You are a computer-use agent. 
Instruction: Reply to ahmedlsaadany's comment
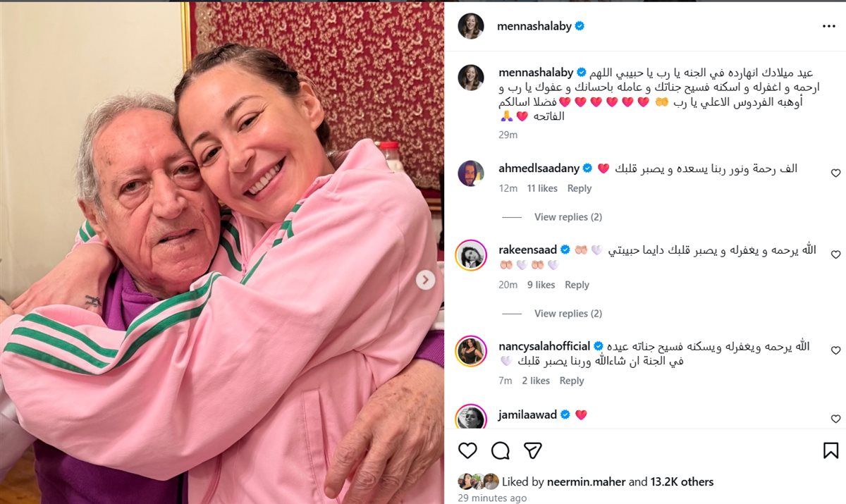(x=580, y=188)
